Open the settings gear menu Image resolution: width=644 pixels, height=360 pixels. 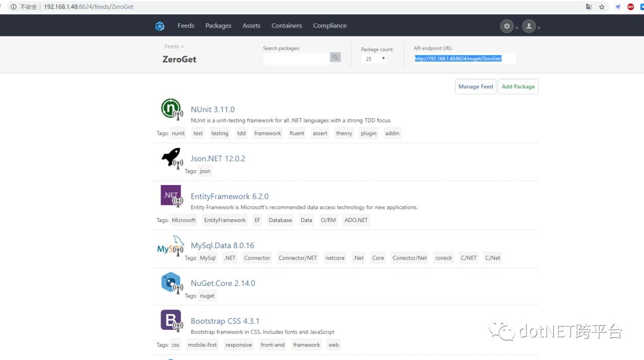coord(507,26)
